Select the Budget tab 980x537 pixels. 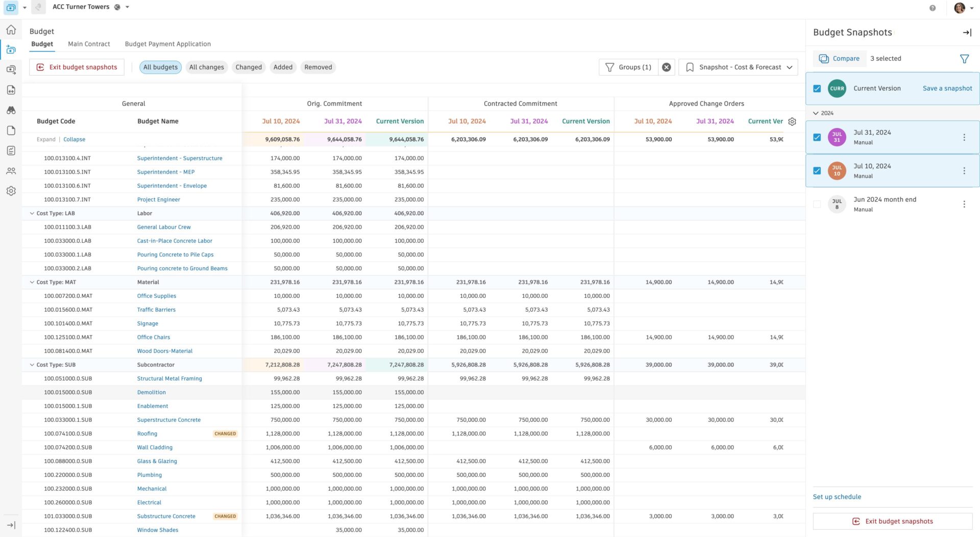(42, 44)
